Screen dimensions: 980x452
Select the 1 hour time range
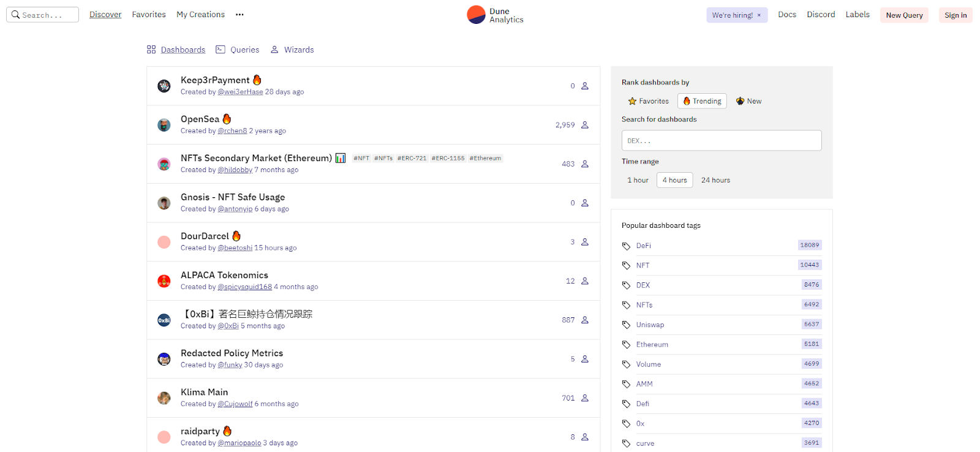[638, 180]
